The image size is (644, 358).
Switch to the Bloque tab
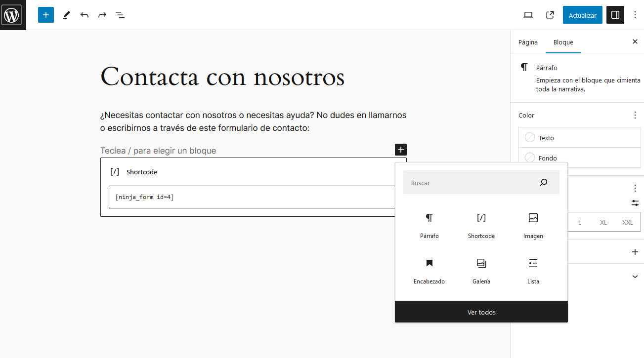click(563, 42)
